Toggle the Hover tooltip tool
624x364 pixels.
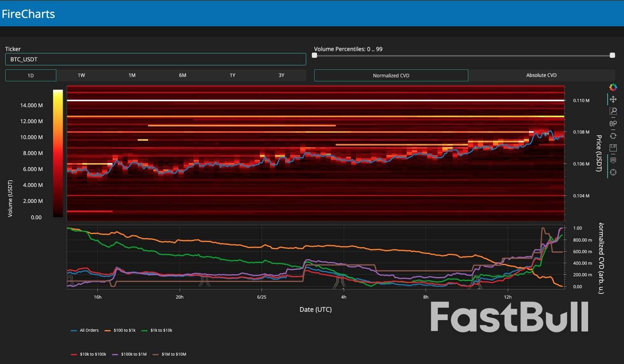coord(613,160)
